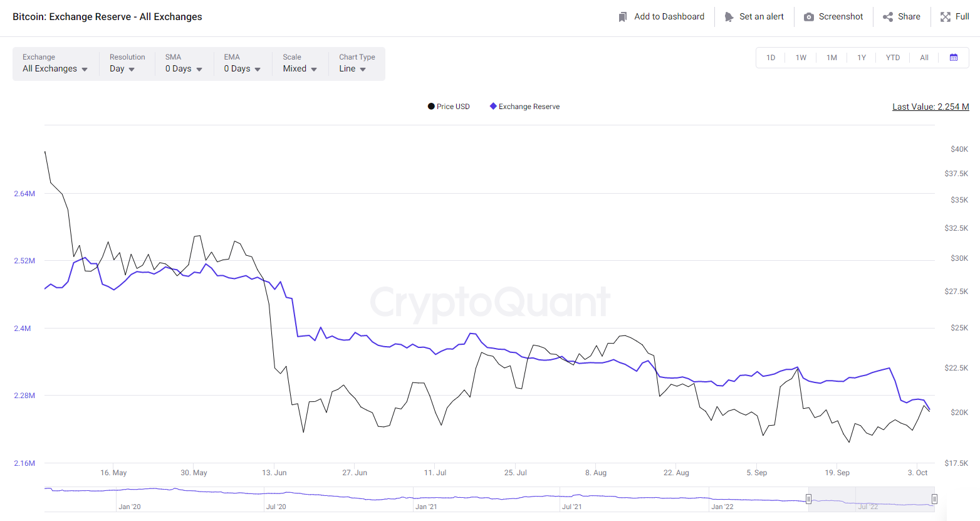Click the 2.52M left axis label
Image resolution: width=980 pixels, height=521 pixels.
(x=24, y=261)
